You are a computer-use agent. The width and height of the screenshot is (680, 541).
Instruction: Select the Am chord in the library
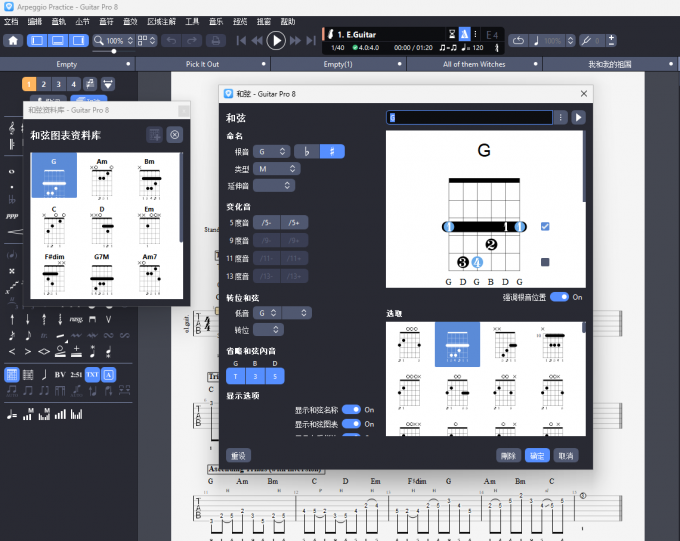[102, 176]
